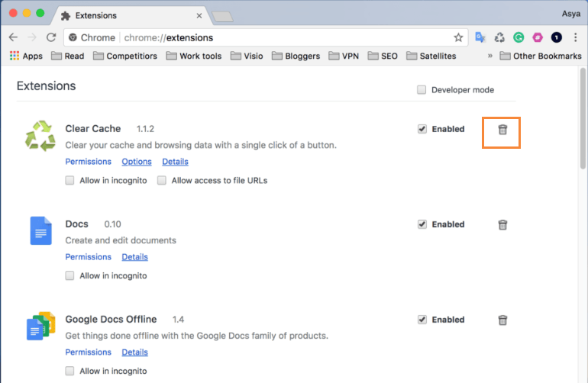Image resolution: width=588 pixels, height=383 pixels.
Task: Go back to previous page
Action: coord(13,37)
